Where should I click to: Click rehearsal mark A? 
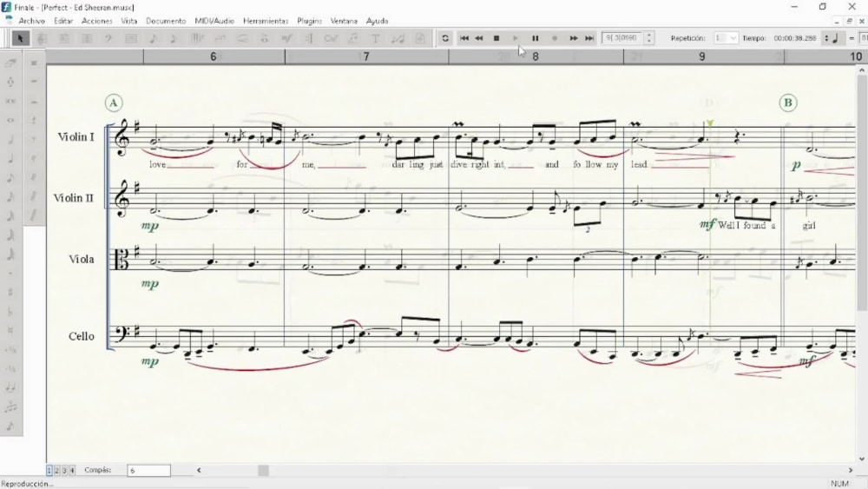114,103
